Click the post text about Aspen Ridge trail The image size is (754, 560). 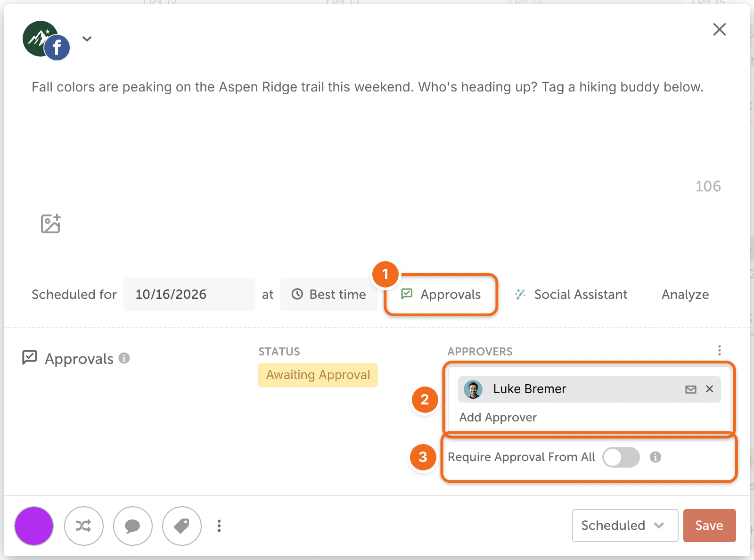(367, 87)
